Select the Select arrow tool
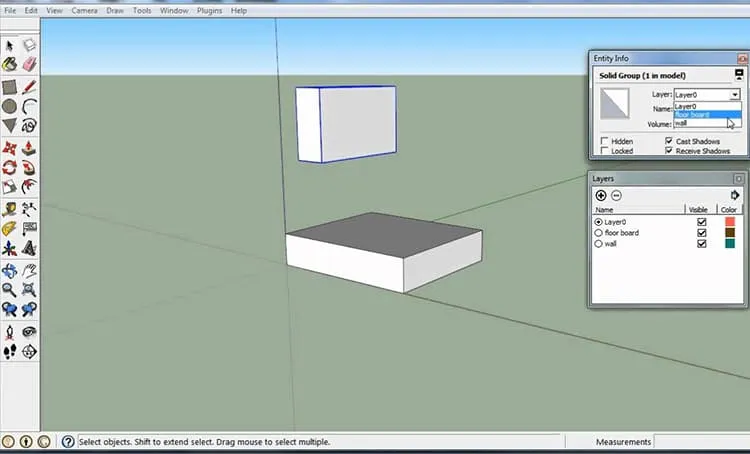 pyautogui.click(x=10, y=45)
